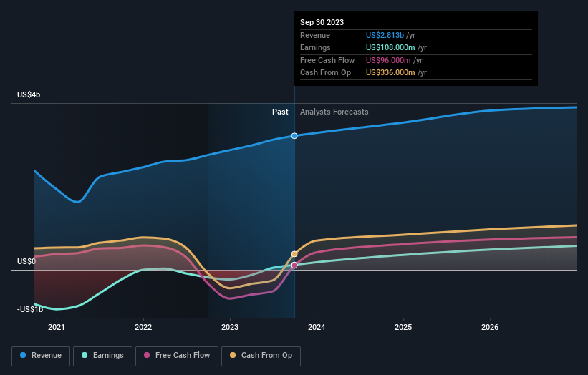
Task: Click the Past section label
Action: click(x=280, y=112)
